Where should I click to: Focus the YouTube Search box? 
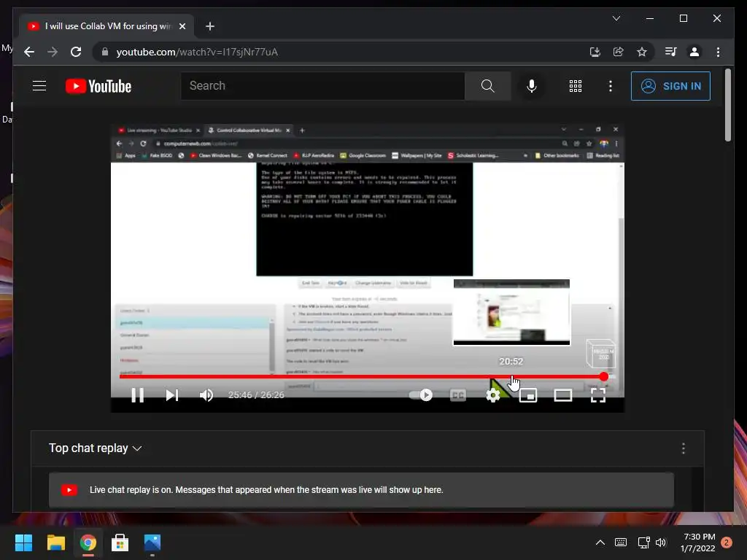(322, 86)
